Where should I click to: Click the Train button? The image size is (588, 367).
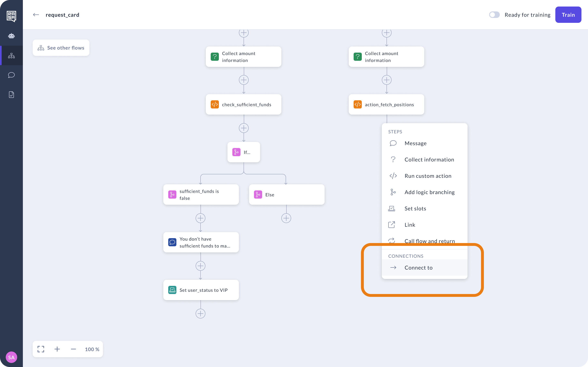point(568,15)
